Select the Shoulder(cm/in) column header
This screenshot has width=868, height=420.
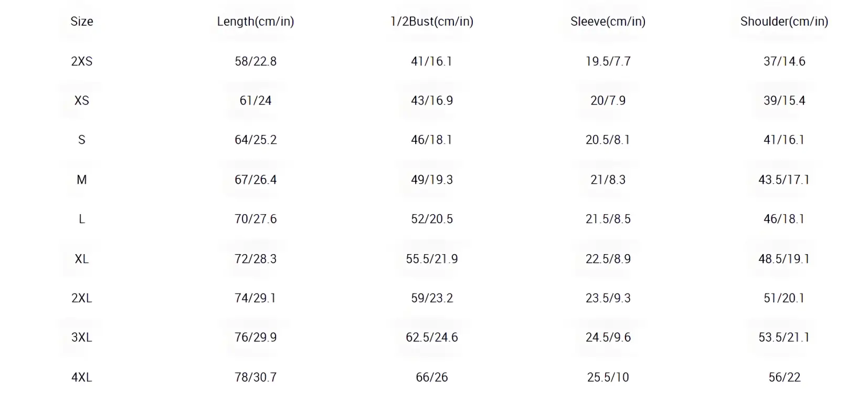[784, 22]
